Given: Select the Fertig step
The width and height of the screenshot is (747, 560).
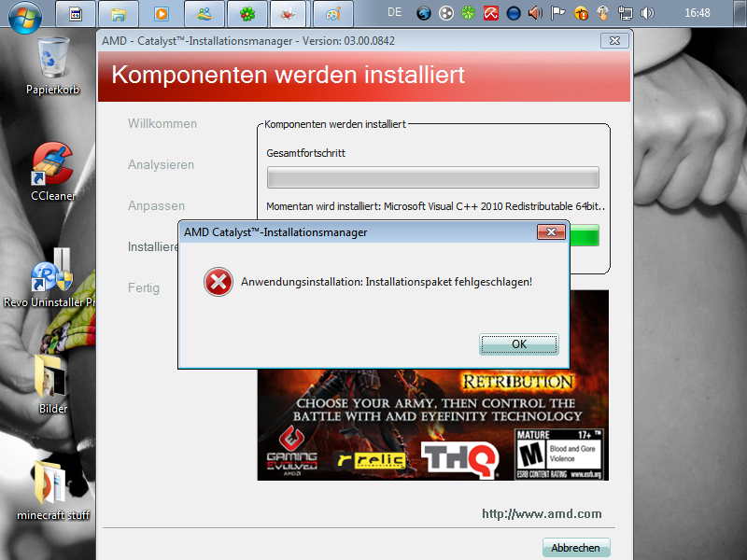Looking at the screenshot, I should pos(144,288).
